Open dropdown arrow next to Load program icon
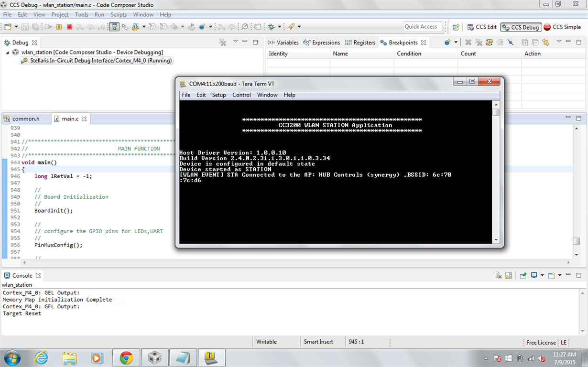Screen dimensions: 588x367 coord(144,27)
